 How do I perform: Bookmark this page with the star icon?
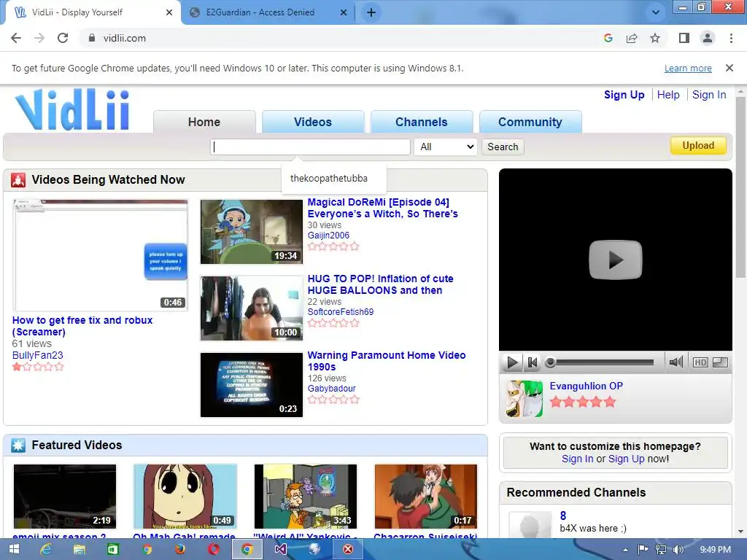[655, 38]
